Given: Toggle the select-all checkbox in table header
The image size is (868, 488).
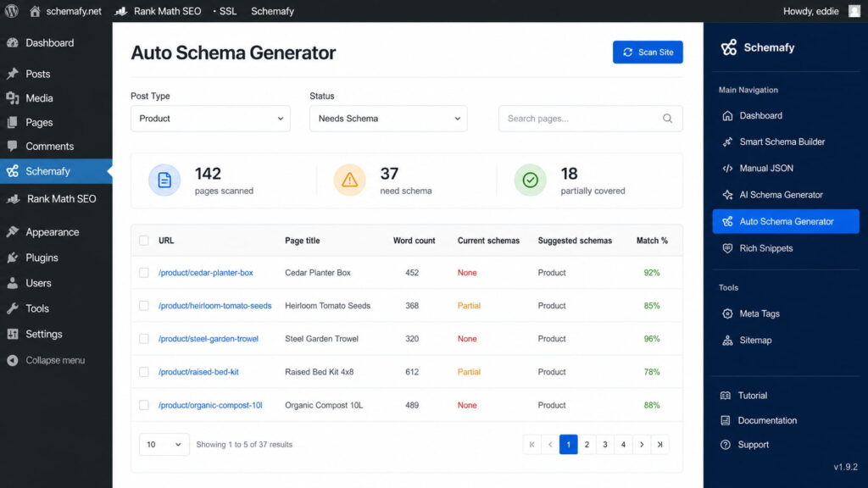Looking at the screenshot, I should (x=144, y=240).
